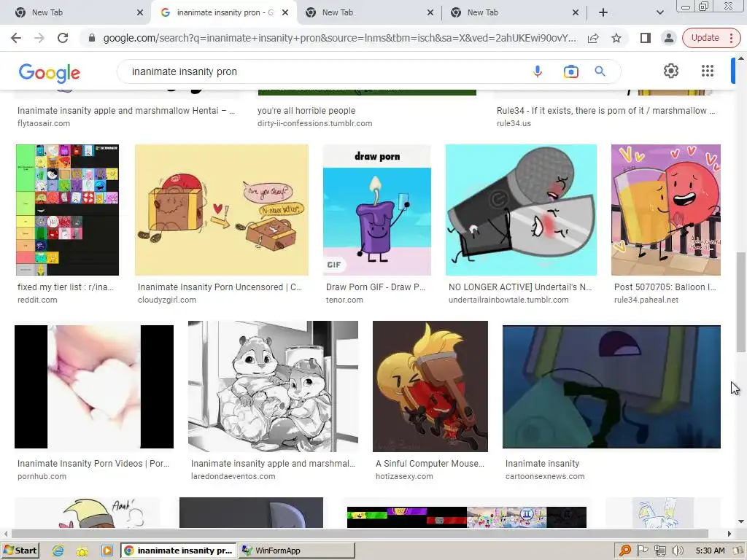Image resolution: width=747 pixels, height=560 pixels.
Task: Open Chrome's three-dot menu
Action: (x=731, y=38)
